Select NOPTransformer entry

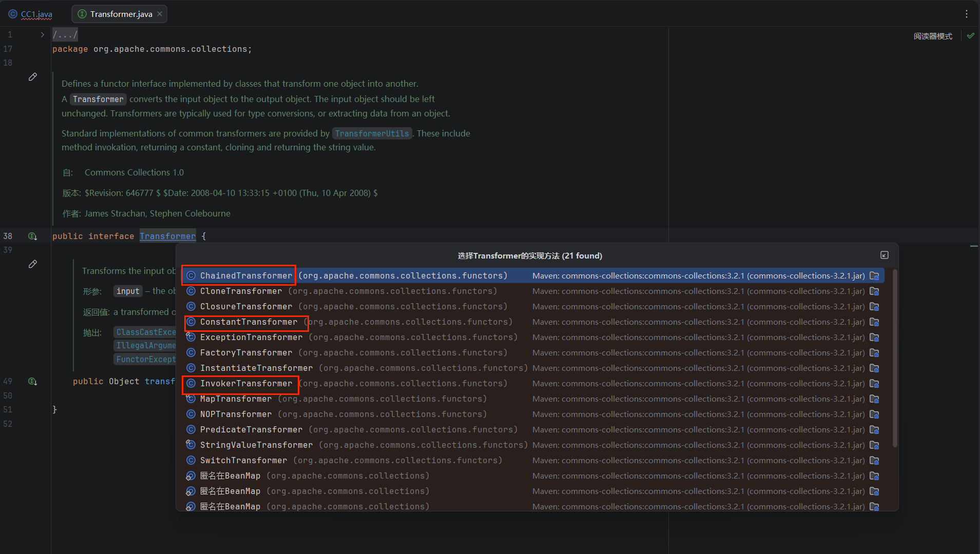[532, 414]
